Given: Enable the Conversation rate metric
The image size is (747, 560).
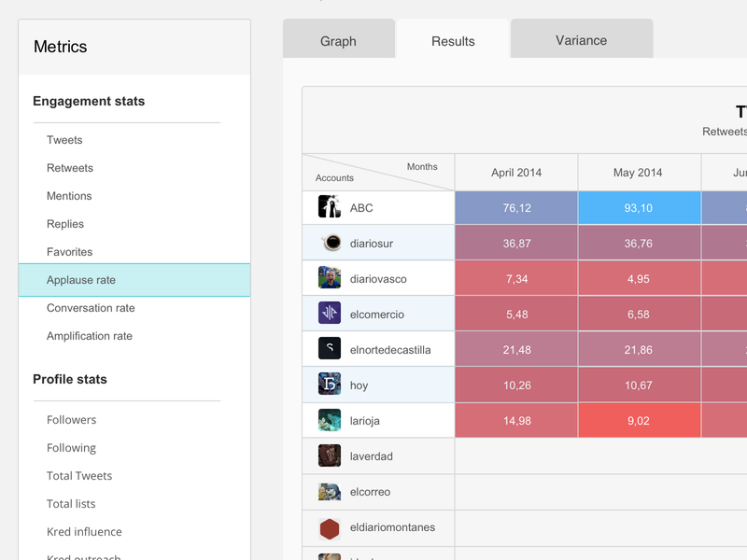Looking at the screenshot, I should [x=92, y=308].
